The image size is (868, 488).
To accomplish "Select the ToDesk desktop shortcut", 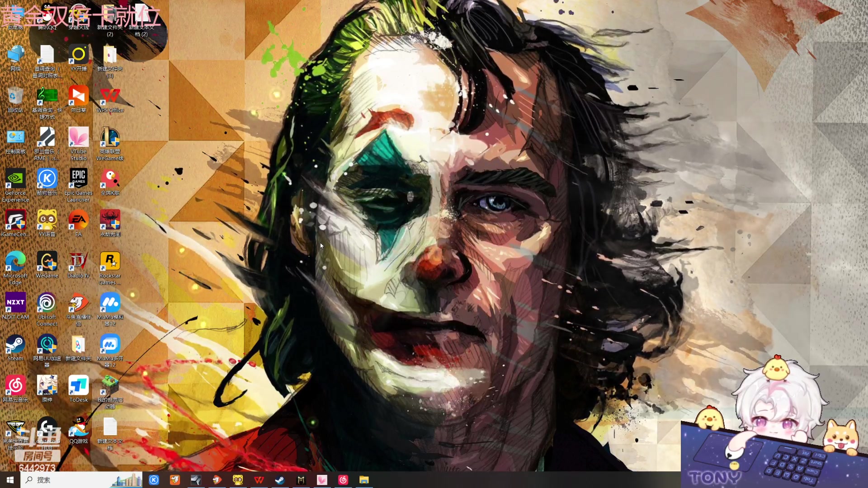I will tap(79, 389).
